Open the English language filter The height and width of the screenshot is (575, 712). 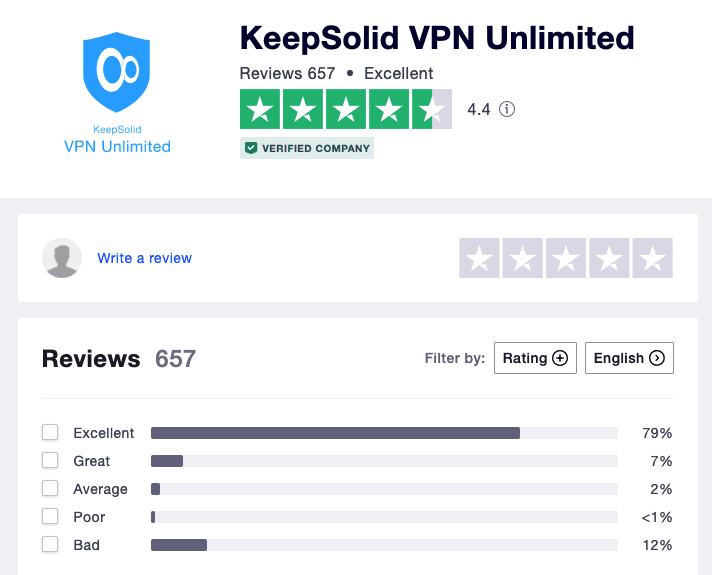coord(629,358)
